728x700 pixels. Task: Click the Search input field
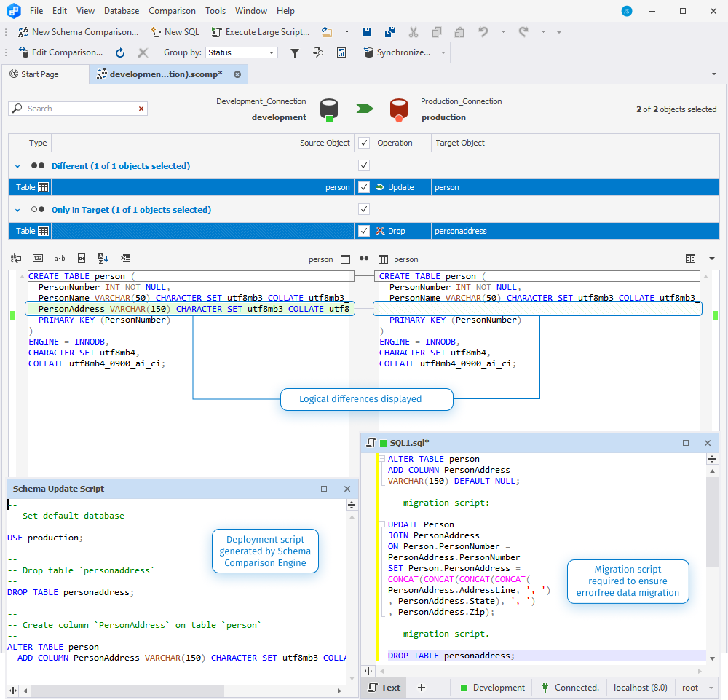pyautogui.click(x=78, y=109)
